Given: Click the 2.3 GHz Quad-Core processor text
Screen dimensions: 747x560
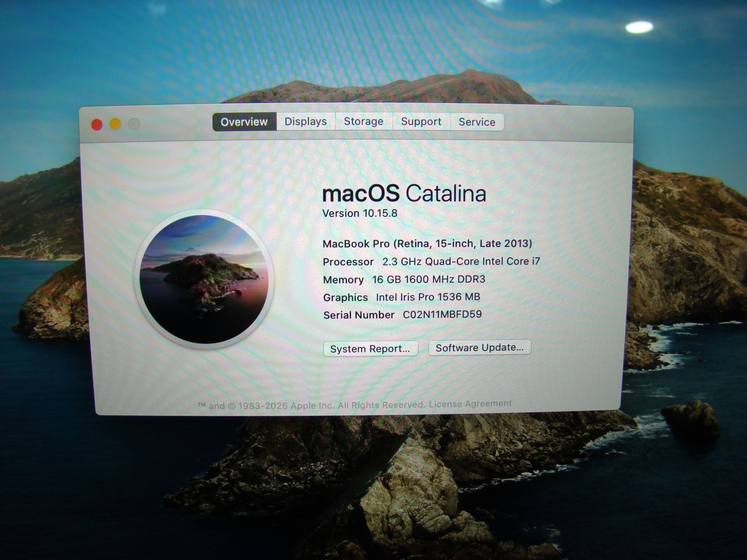Looking at the screenshot, I should coord(461,261).
